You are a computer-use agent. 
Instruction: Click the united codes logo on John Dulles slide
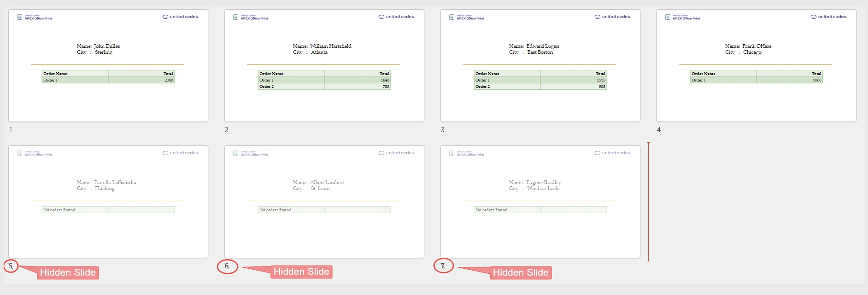pyautogui.click(x=181, y=17)
